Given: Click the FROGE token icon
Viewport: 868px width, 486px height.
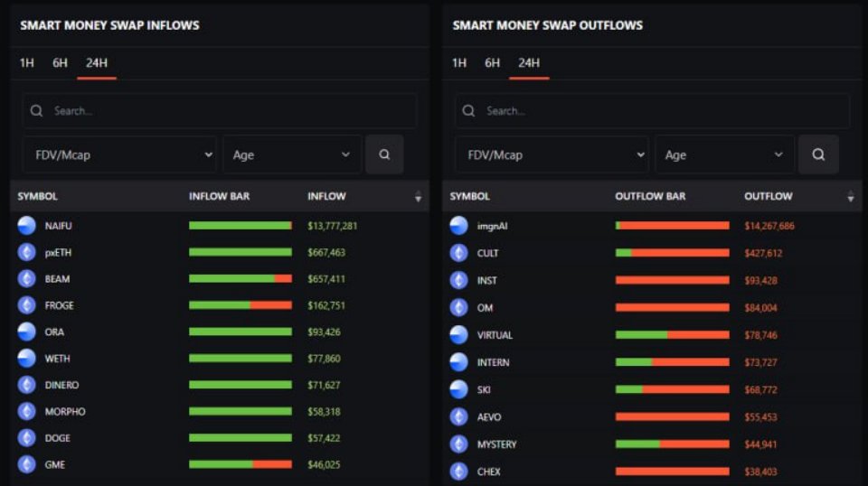Looking at the screenshot, I should (x=26, y=305).
